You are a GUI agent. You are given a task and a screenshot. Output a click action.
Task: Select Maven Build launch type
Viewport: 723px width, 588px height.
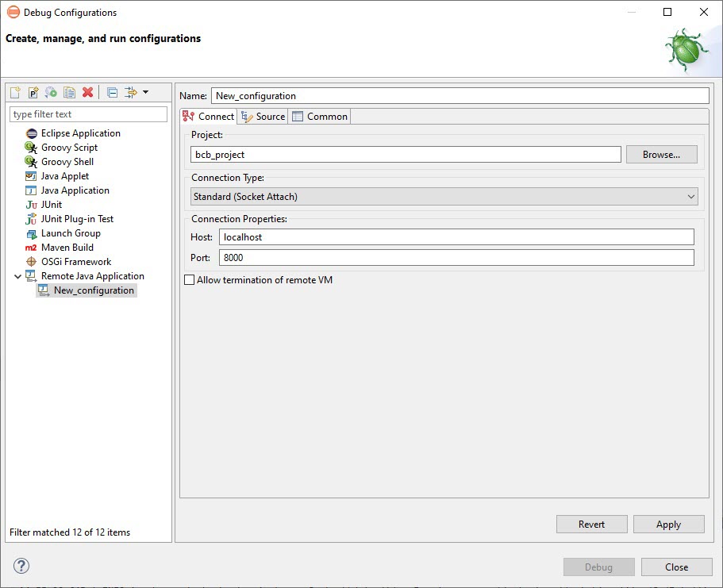(x=67, y=248)
